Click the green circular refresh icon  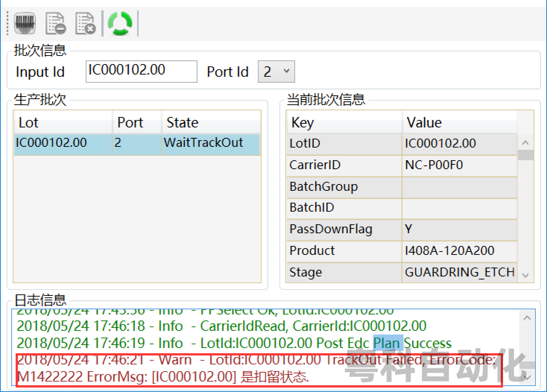(x=120, y=23)
